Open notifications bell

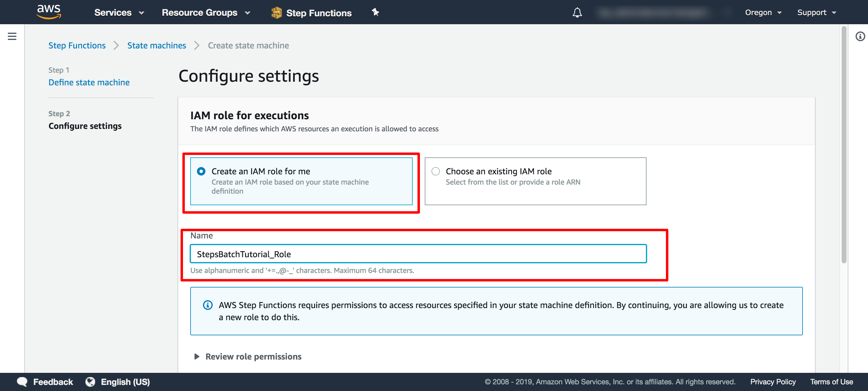click(577, 13)
